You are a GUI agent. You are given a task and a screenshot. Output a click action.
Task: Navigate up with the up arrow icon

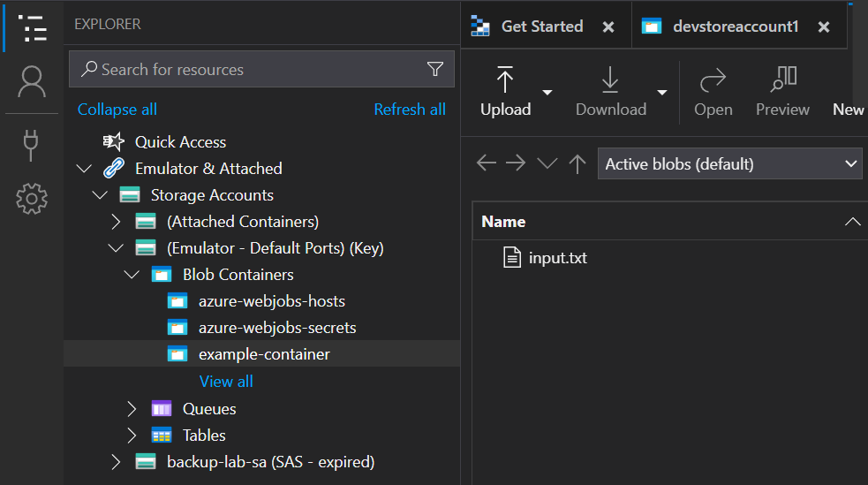[577, 163]
